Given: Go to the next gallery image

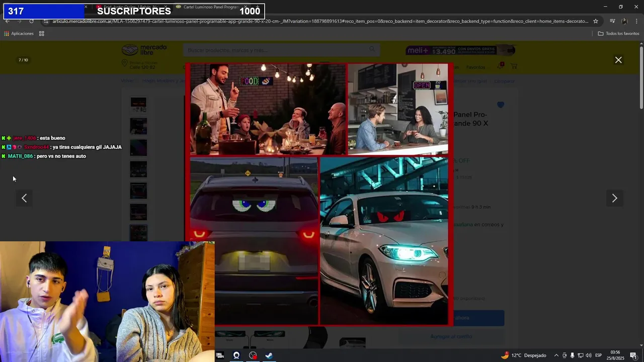Looking at the screenshot, I should 614,198.
